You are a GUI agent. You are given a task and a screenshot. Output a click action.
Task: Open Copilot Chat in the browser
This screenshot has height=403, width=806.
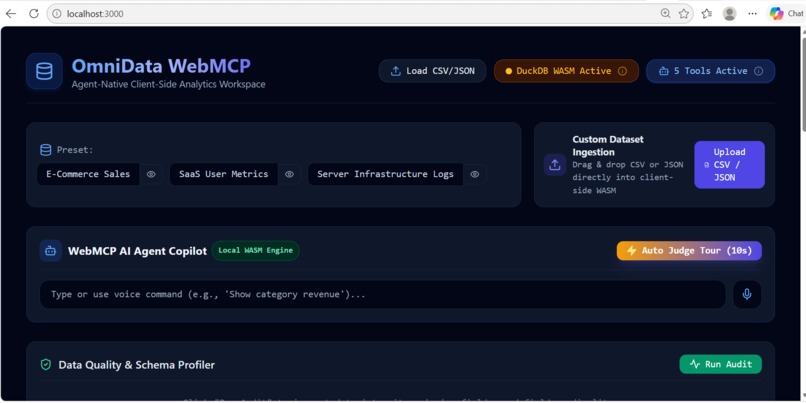click(786, 14)
